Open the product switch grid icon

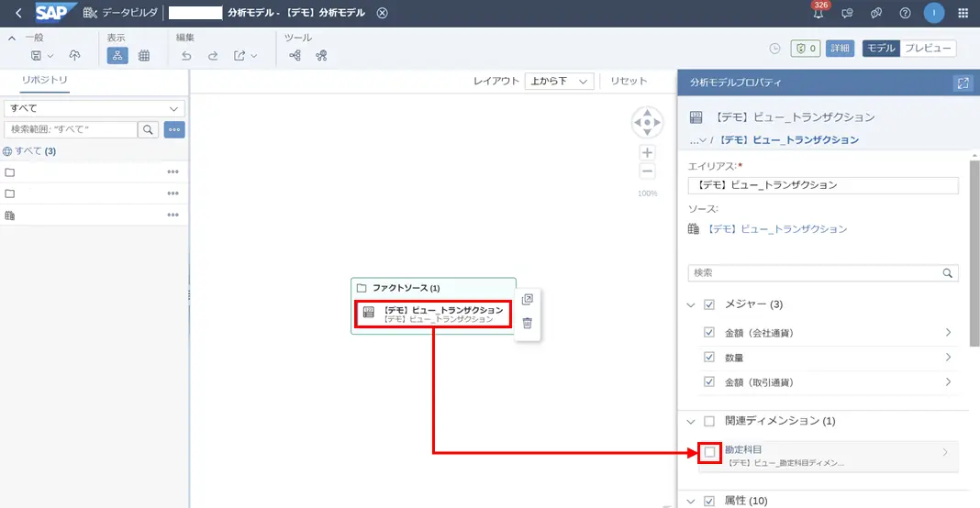[x=963, y=13]
